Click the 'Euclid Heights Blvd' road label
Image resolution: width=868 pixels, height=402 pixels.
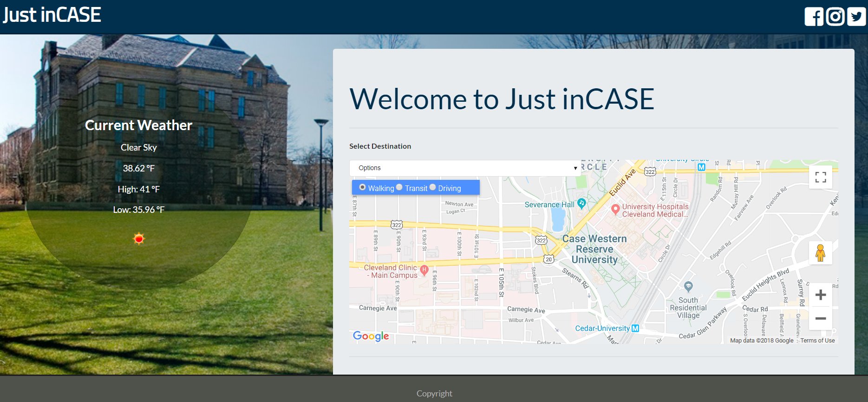tap(766, 284)
